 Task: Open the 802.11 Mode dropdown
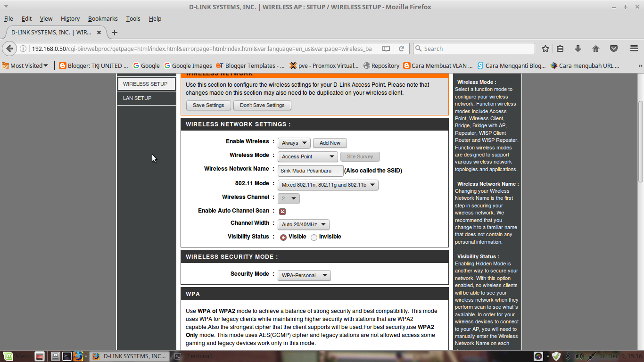click(x=328, y=185)
